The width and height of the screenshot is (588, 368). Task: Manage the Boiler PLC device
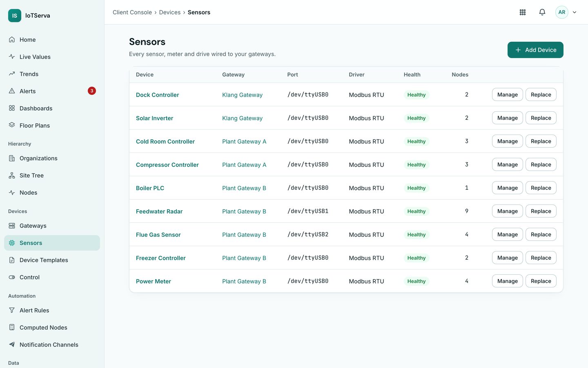pyautogui.click(x=508, y=188)
